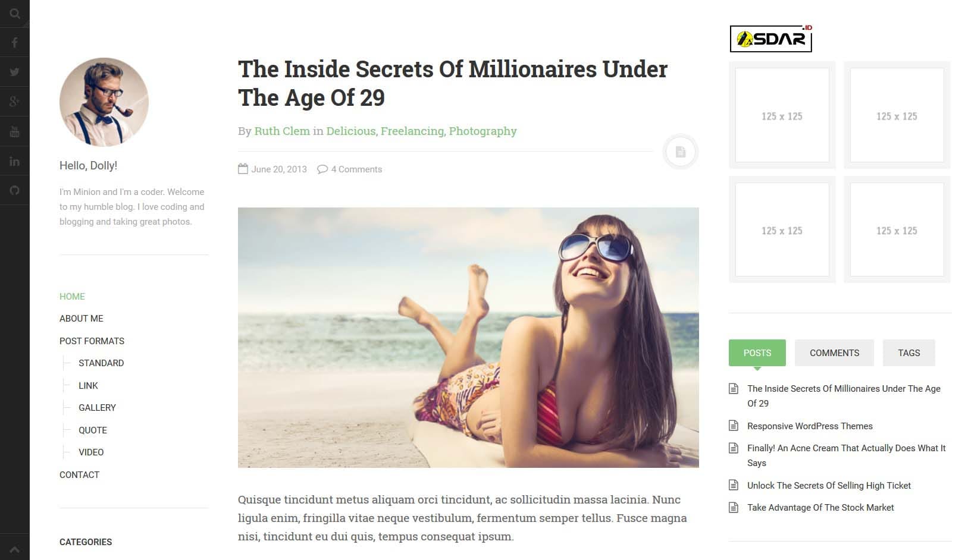Viewport: 965px width, 560px height.
Task: Open author Ruth Clem's link
Action: click(282, 131)
